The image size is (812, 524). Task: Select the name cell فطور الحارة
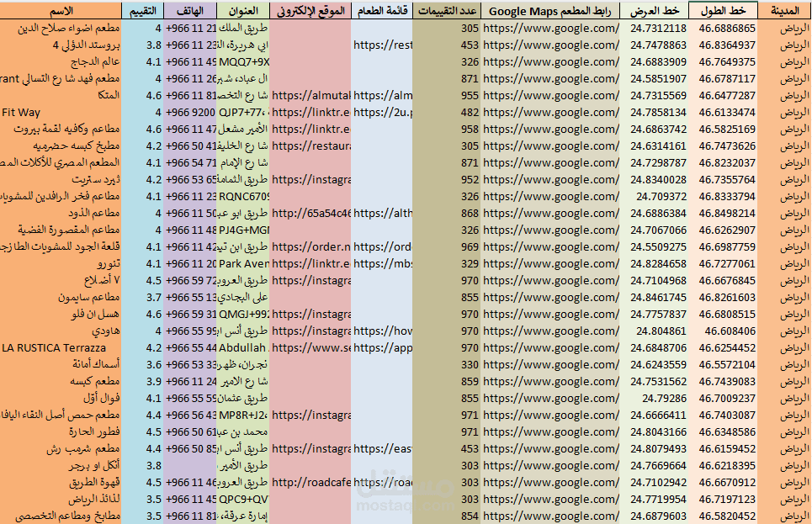click(61, 431)
